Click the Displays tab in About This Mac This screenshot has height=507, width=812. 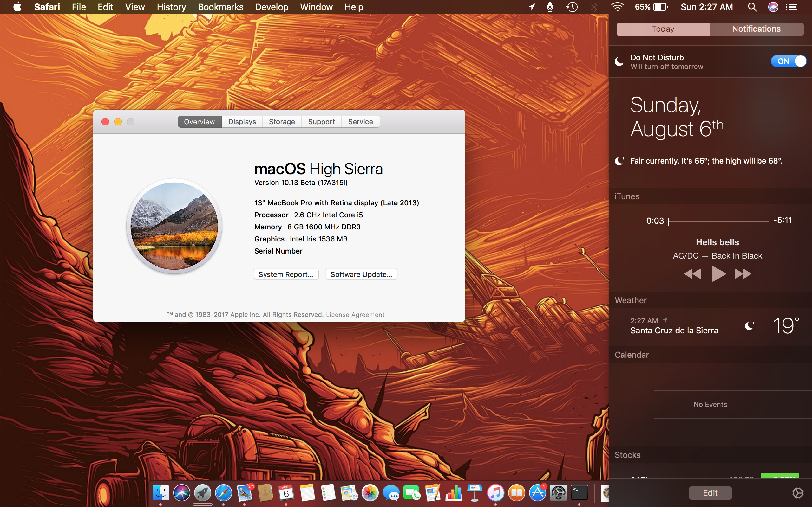pos(241,121)
